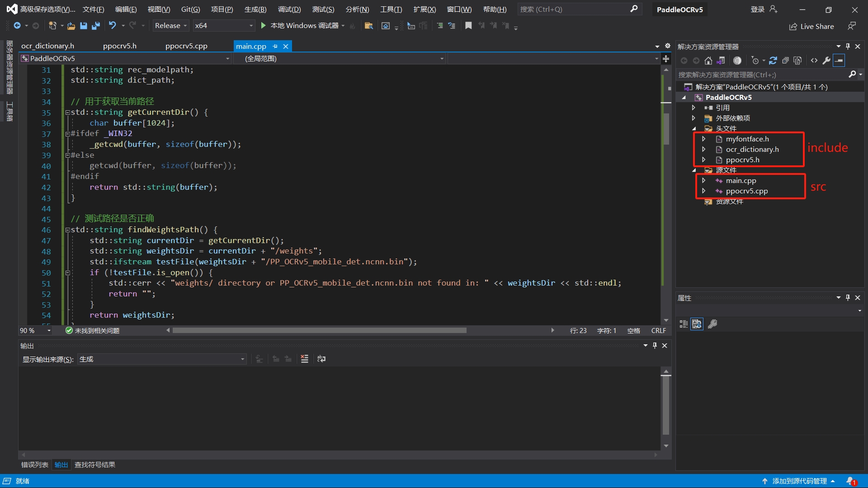Screen dimensions: 868x488
Task: Click 添加到源代码管理 in status bar
Action: [799, 481]
